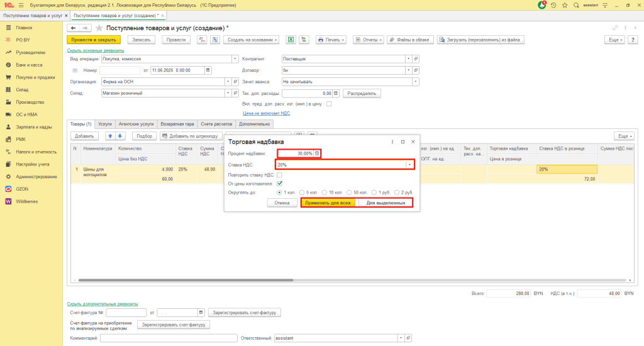This screenshot has width=644, height=346.
Task: Get link to document chain icon
Action: [615, 28]
